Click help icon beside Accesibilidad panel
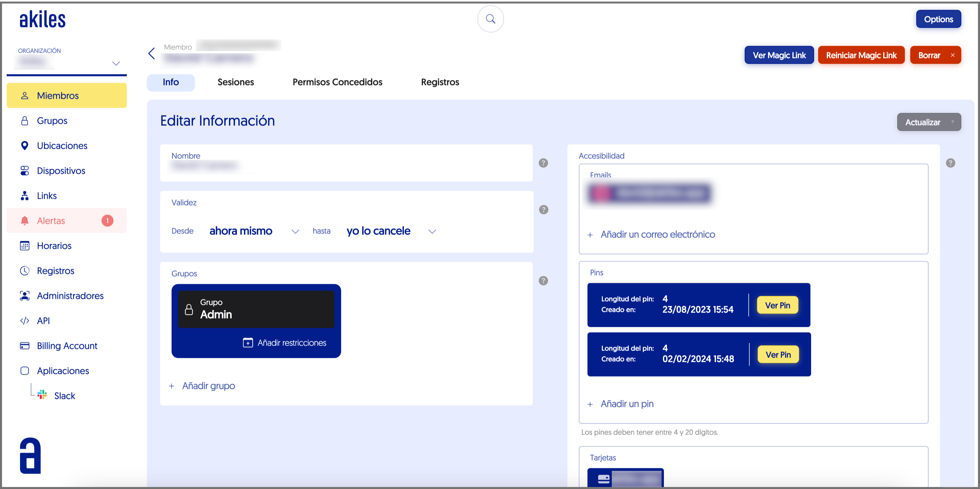980x489 pixels. coord(950,163)
